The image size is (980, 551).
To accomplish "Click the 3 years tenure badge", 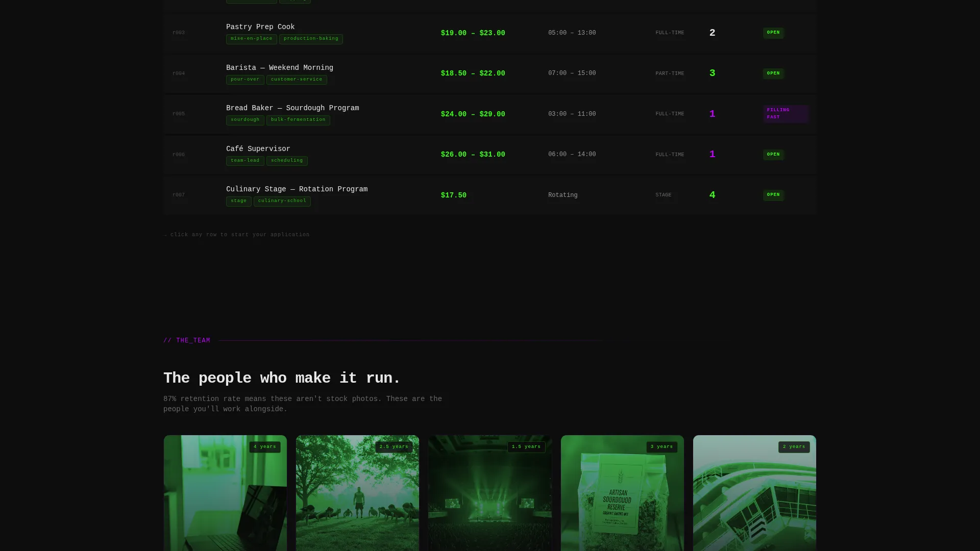I will (x=661, y=447).
